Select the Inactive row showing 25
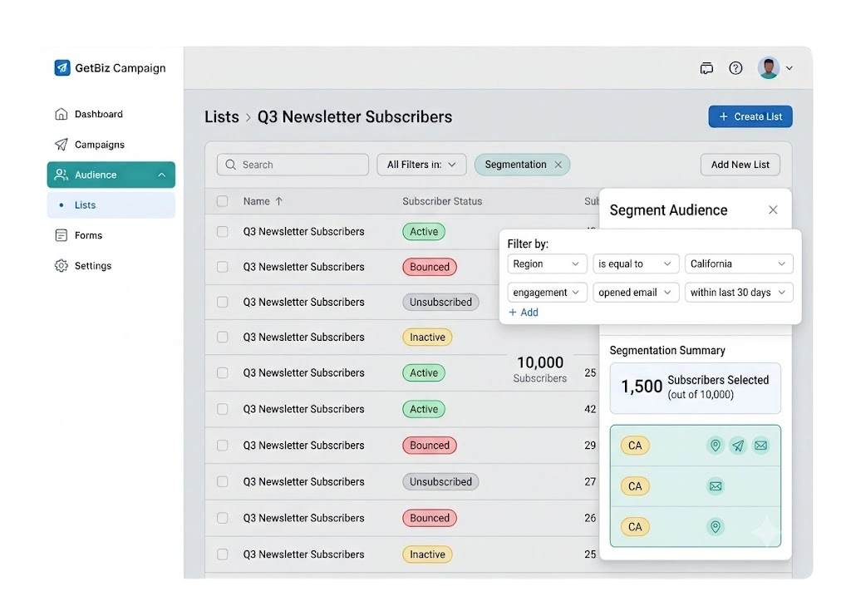851x616 pixels. (223, 554)
